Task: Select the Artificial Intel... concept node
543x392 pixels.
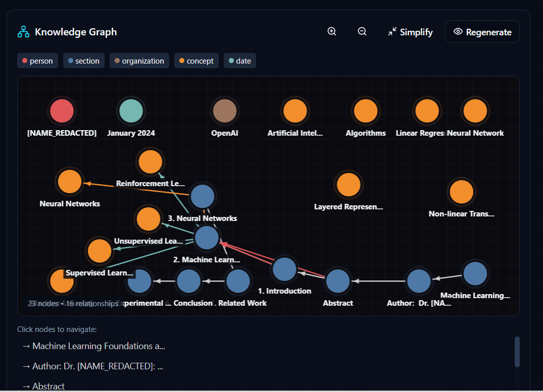Action: 295,110
